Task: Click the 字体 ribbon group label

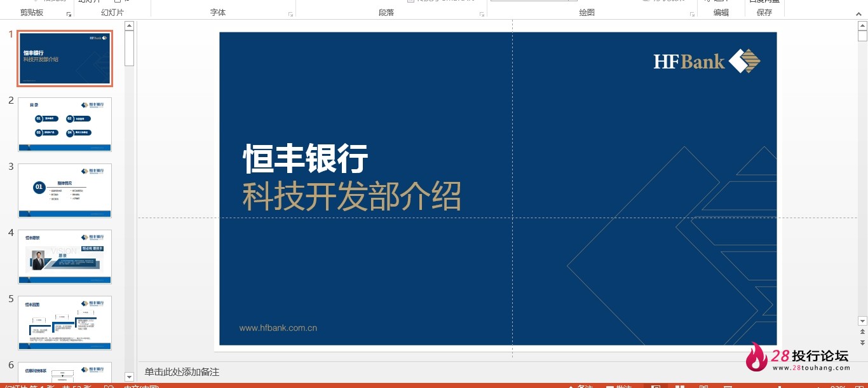Action: (x=218, y=13)
